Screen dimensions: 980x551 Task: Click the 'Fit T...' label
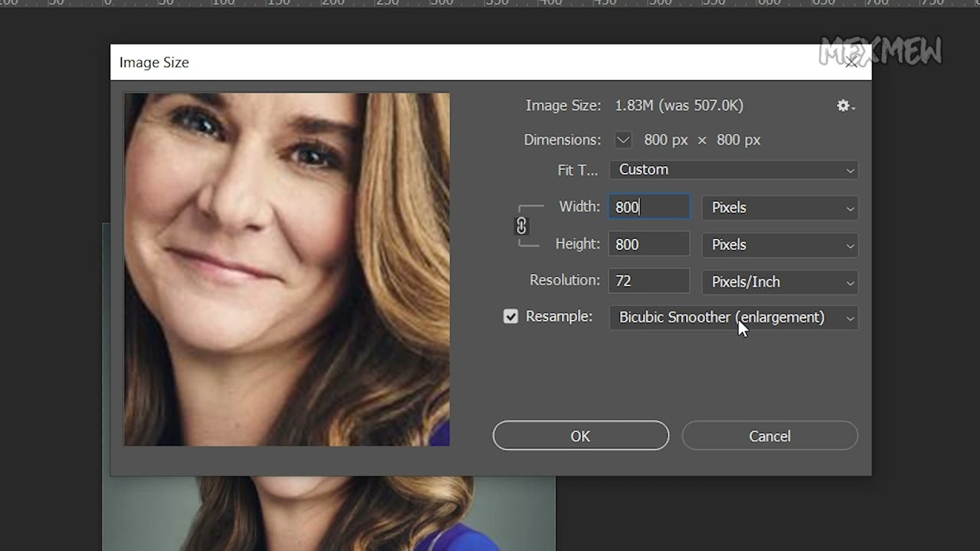pos(578,170)
